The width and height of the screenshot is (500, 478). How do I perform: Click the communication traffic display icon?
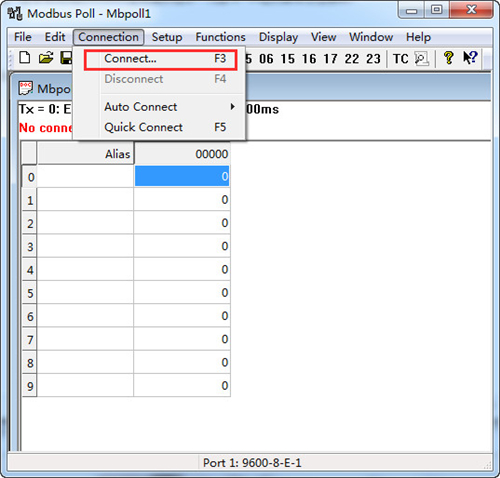[421, 59]
